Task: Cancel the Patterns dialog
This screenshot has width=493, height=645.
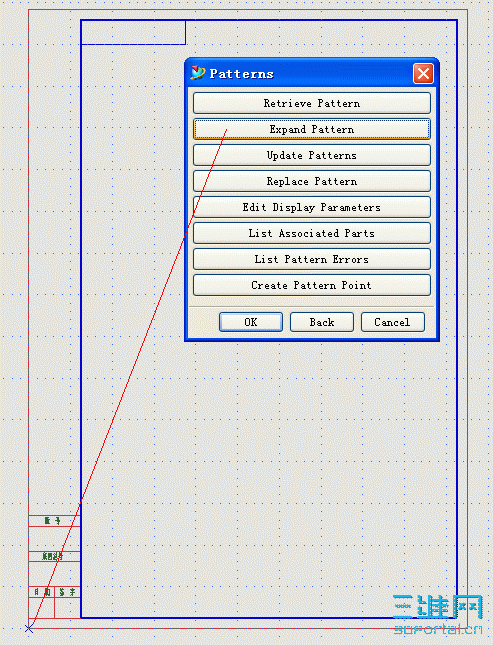Action: click(393, 322)
